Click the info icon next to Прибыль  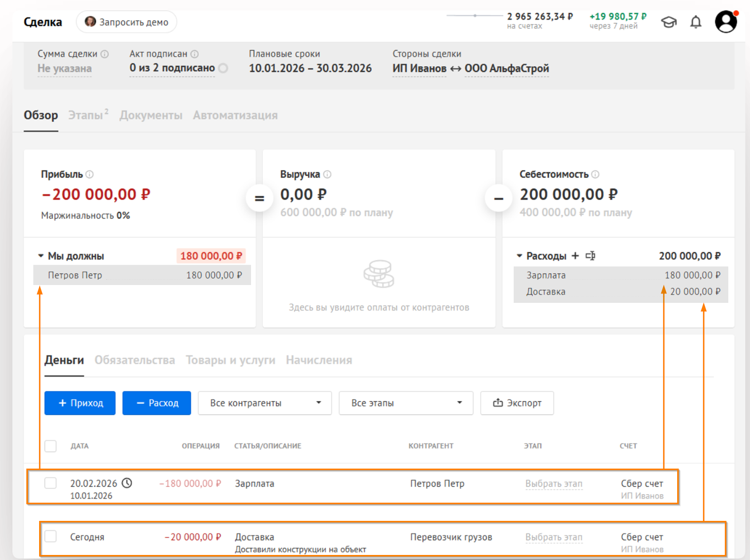[89, 174]
